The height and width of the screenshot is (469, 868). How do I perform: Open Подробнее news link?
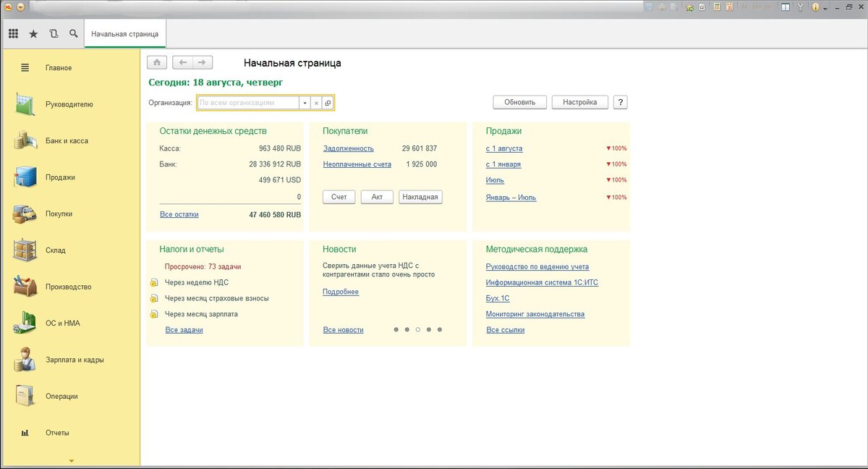(341, 292)
